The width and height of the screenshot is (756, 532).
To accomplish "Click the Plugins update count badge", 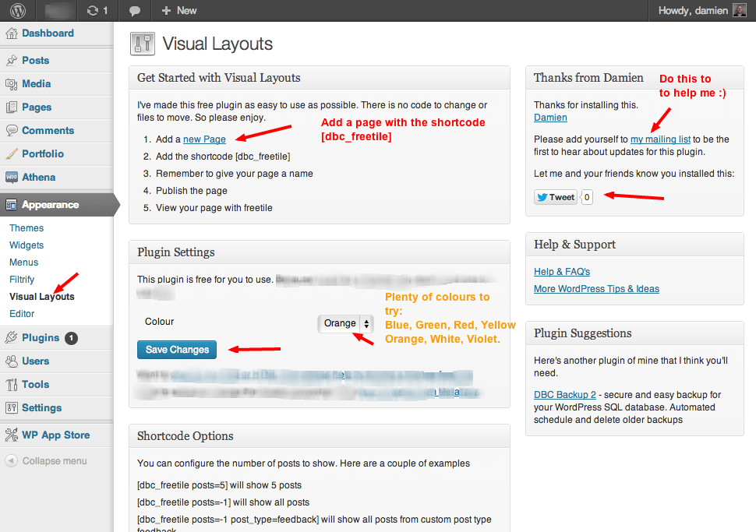I will point(72,338).
